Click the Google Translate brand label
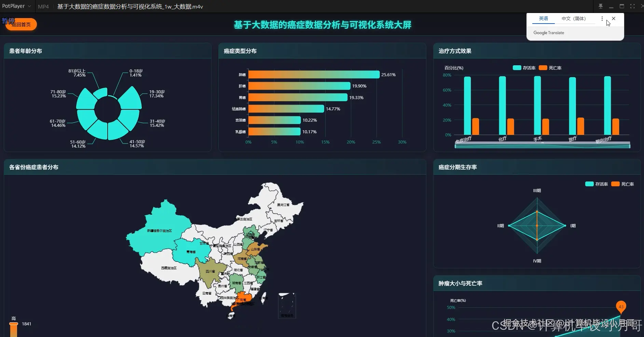The width and height of the screenshot is (644, 337). (x=549, y=33)
